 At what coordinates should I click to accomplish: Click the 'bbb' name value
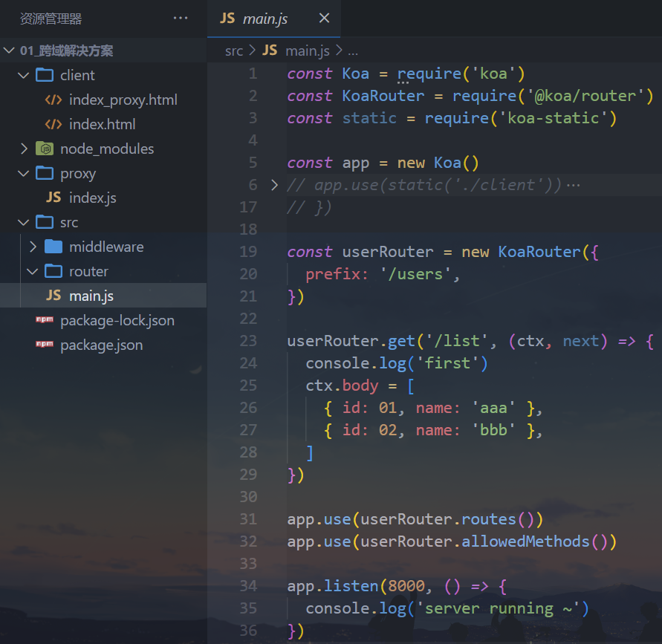click(x=493, y=431)
